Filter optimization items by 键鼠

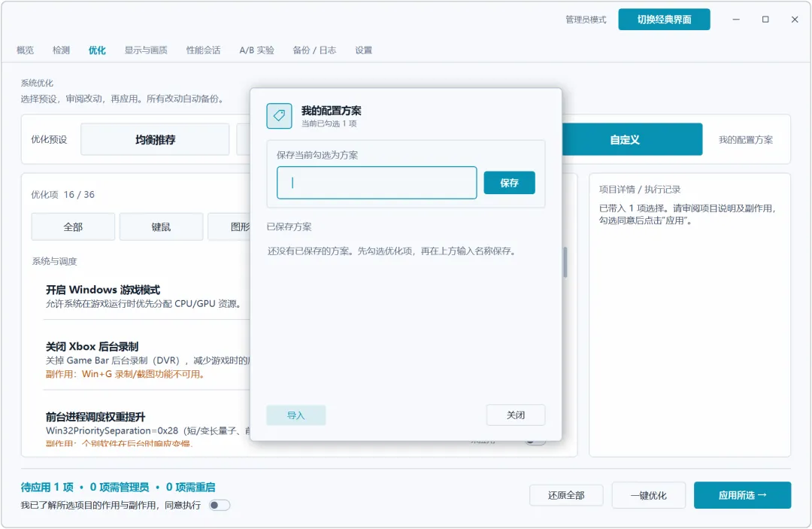point(161,227)
